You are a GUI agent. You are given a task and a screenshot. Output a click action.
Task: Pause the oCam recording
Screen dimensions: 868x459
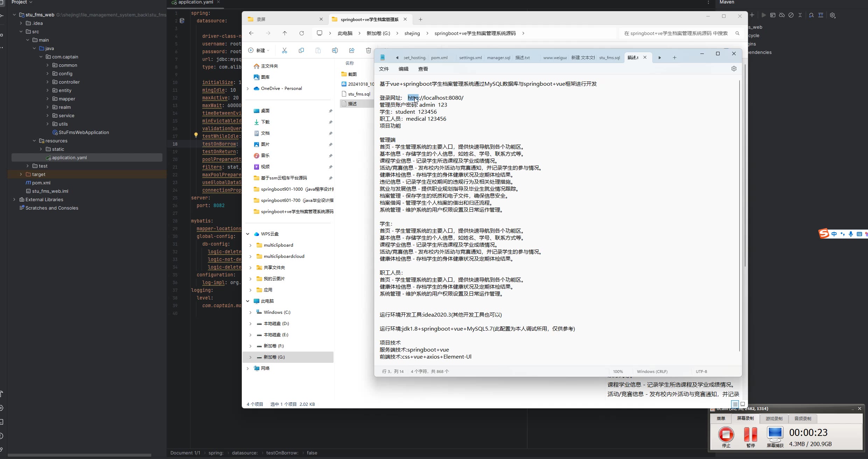750,437
